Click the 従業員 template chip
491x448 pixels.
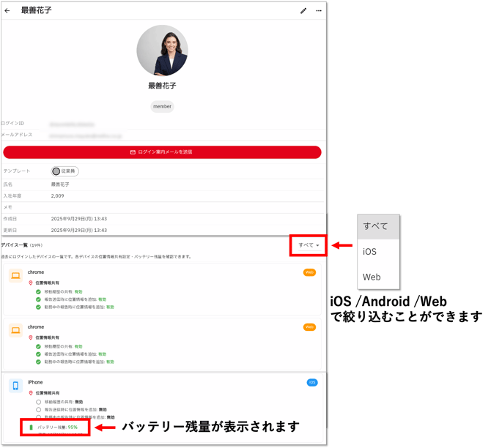coord(64,171)
